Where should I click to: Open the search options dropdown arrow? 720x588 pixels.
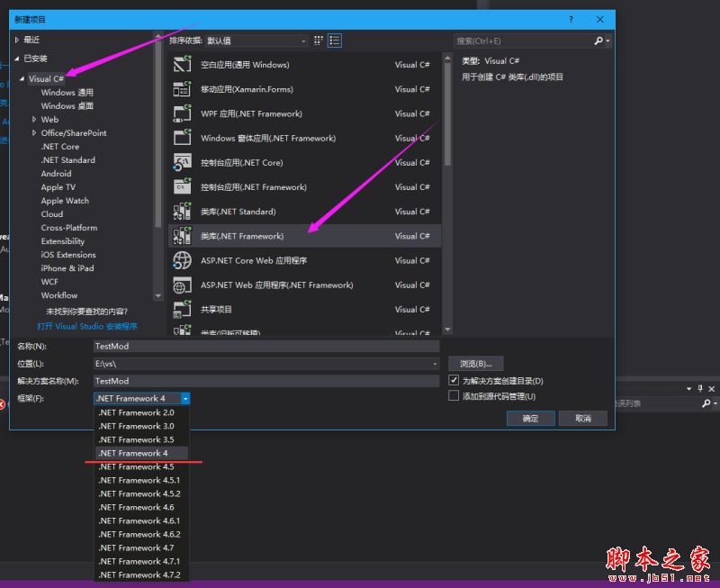coord(607,41)
